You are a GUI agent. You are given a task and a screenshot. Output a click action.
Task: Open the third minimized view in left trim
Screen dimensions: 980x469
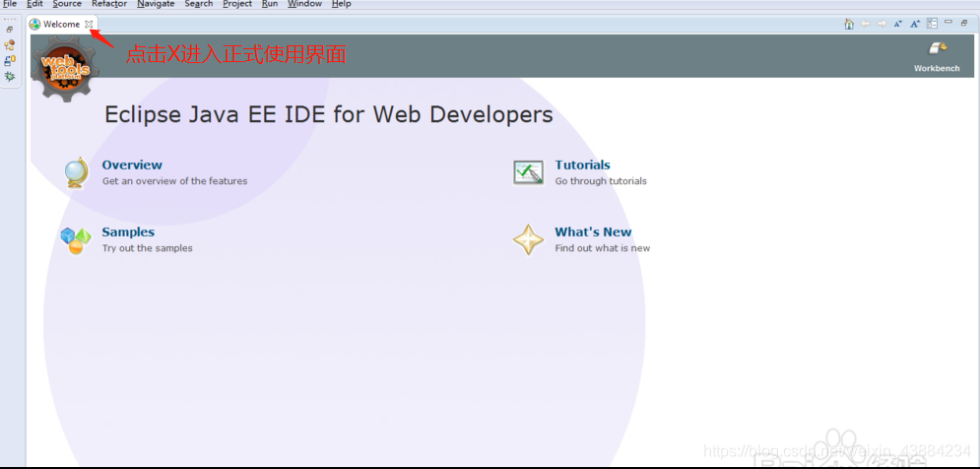point(10,61)
